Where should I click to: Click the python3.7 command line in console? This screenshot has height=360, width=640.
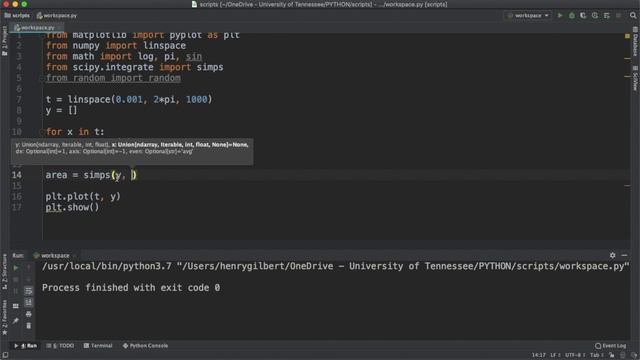pyautogui.click(x=336, y=266)
